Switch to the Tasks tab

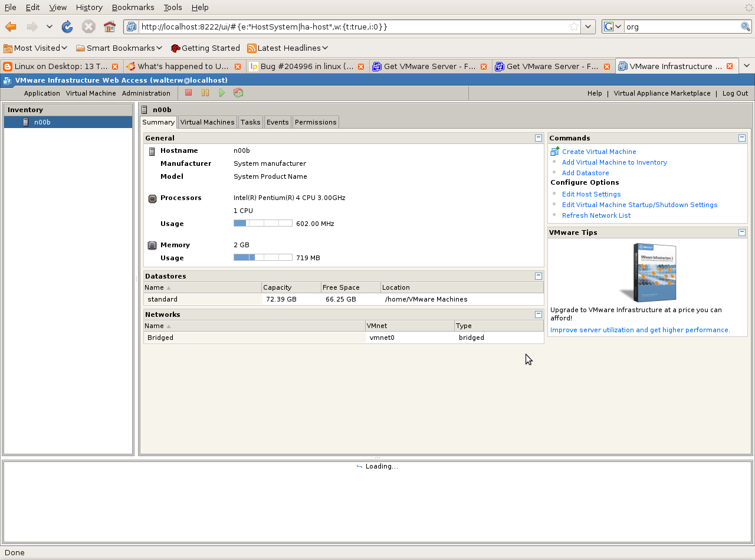pos(250,122)
